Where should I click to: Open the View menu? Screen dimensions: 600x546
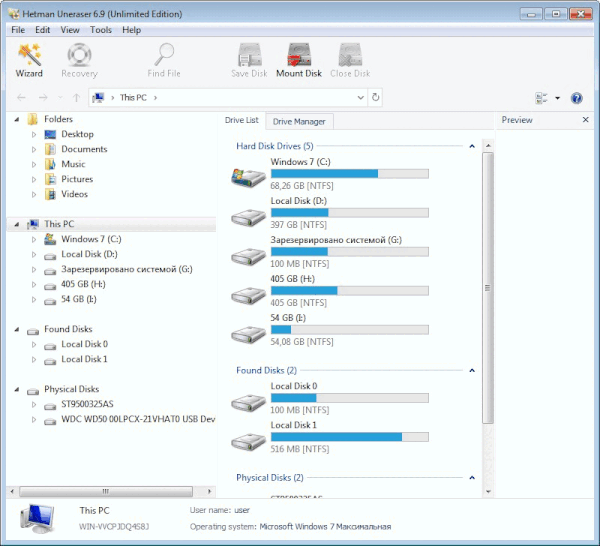pyautogui.click(x=70, y=30)
